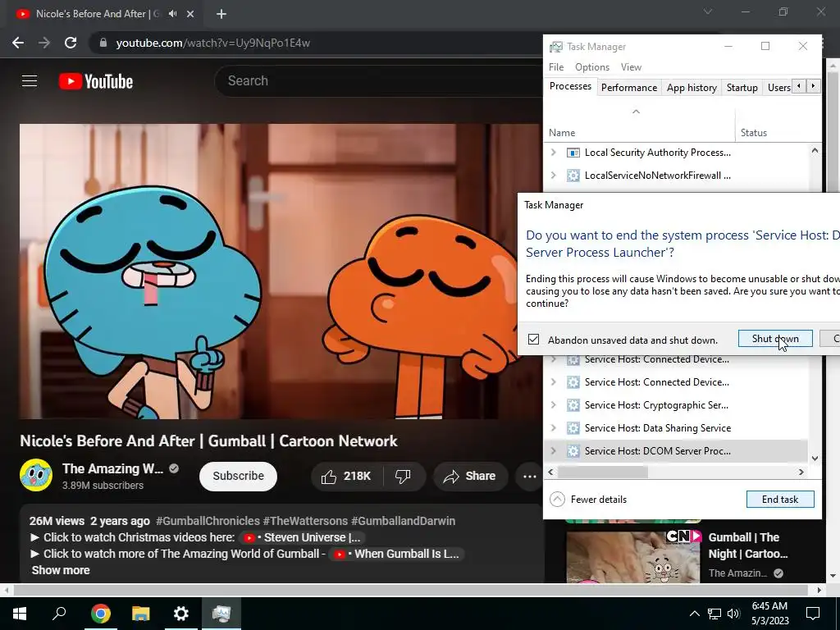Collapse Task Manager with Fewer details arrow

(557, 500)
